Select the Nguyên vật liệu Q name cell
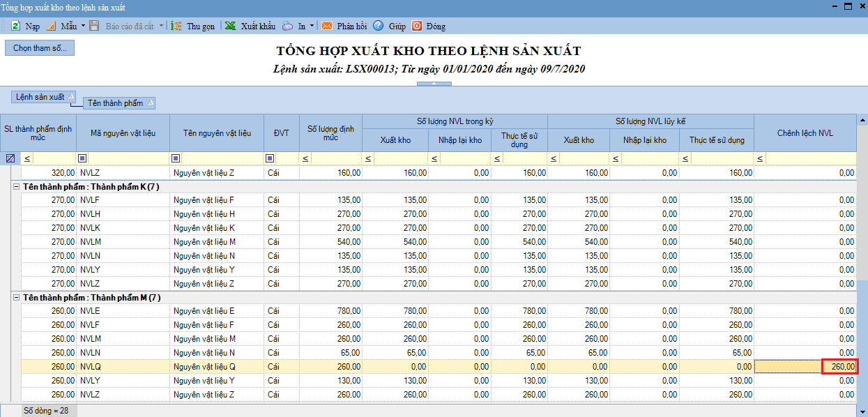The height and width of the screenshot is (417, 868). (x=217, y=366)
